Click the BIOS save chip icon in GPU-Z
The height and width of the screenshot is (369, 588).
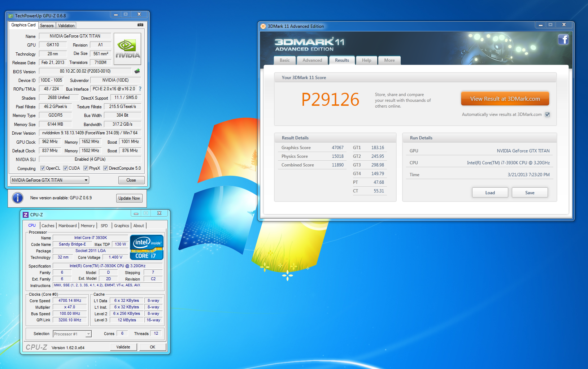pyautogui.click(x=137, y=71)
